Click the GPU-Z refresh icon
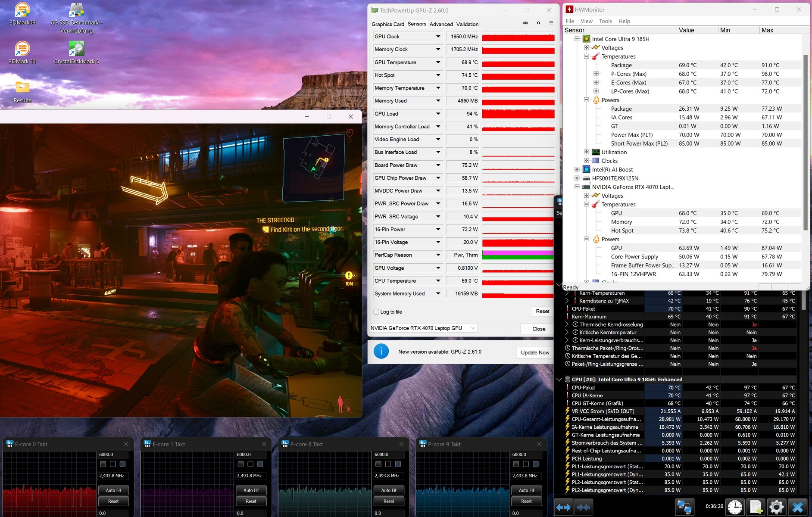The image size is (812, 517). [538, 23]
